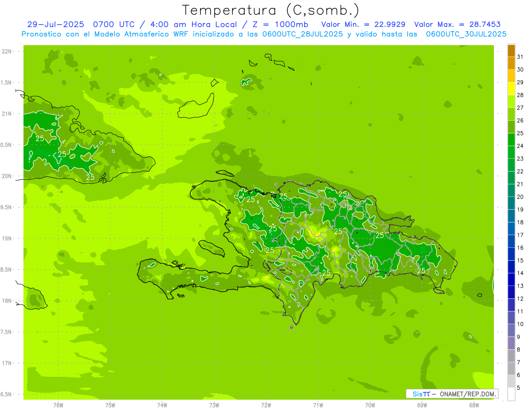
Task: Click the "68W" longitude axis label
Action: click(x=474, y=405)
